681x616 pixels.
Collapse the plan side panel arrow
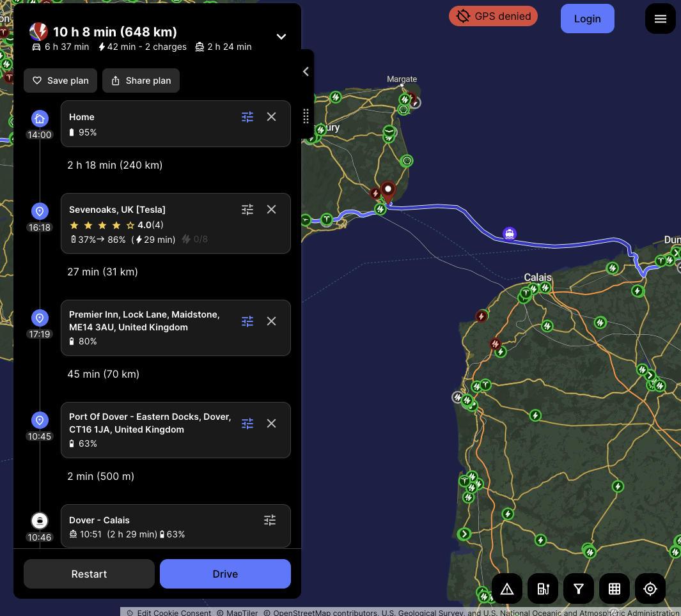(x=306, y=71)
